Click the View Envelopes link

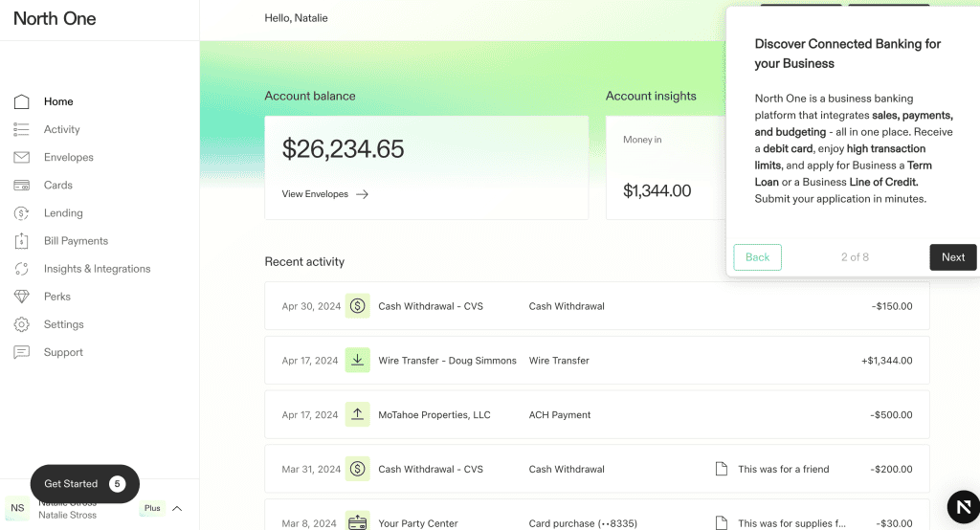325,194
